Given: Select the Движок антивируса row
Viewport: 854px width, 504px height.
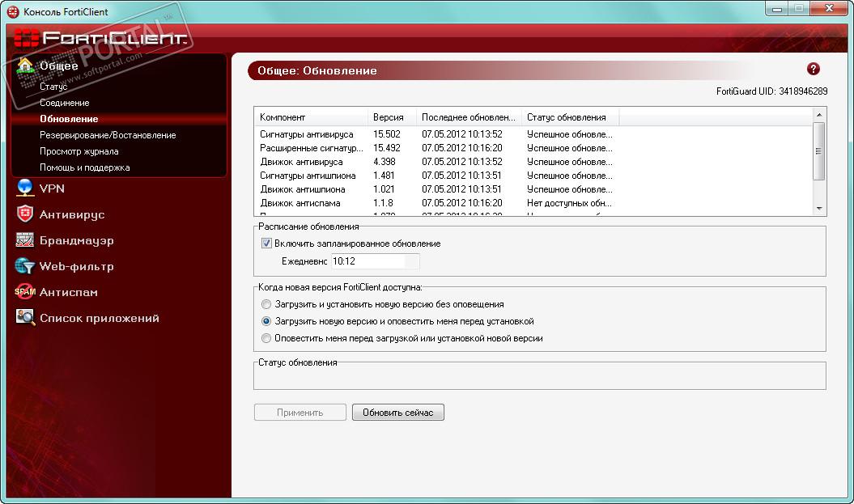Looking at the screenshot, I should point(435,162).
